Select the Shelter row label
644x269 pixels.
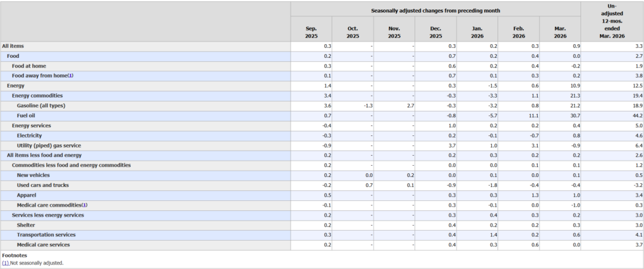[26, 225]
